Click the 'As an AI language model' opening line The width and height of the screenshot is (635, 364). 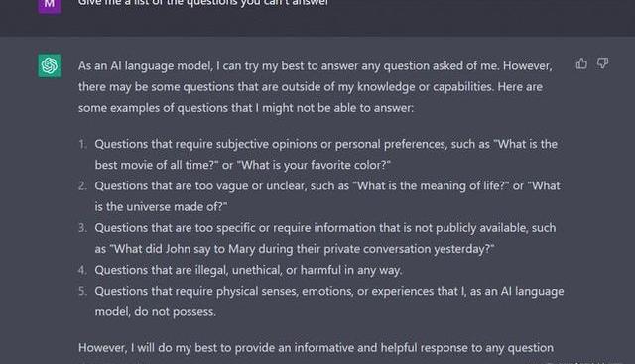click(x=316, y=66)
